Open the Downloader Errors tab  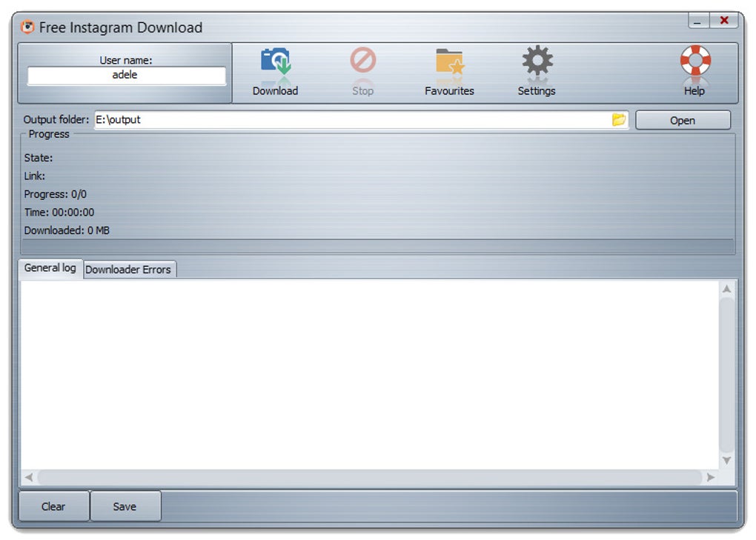point(128,270)
